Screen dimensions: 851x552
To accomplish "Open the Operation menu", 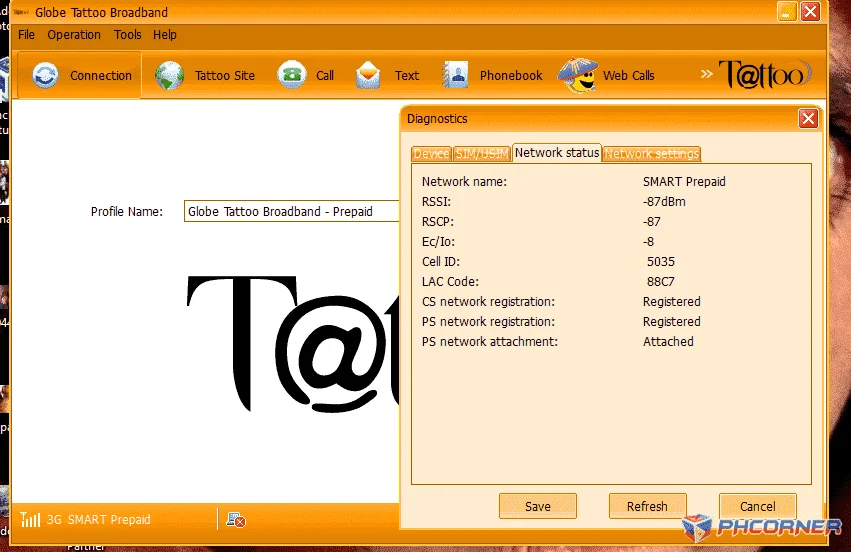I will [74, 35].
